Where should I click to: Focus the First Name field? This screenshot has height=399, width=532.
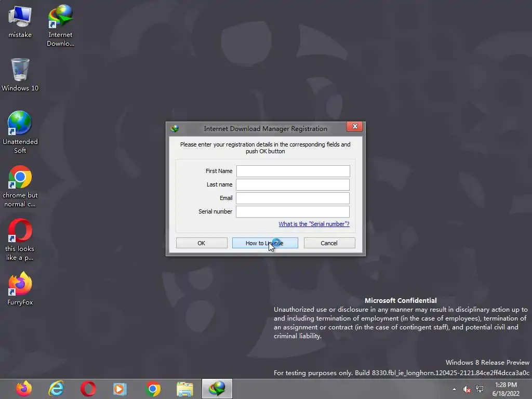point(293,171)
